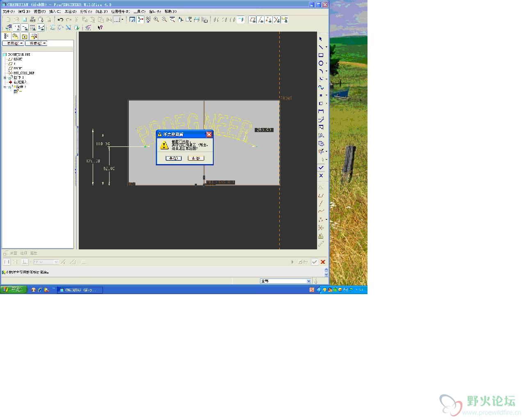Click the Undo arrow in the top toolbar
525x420 pixels.
point(60,20)
